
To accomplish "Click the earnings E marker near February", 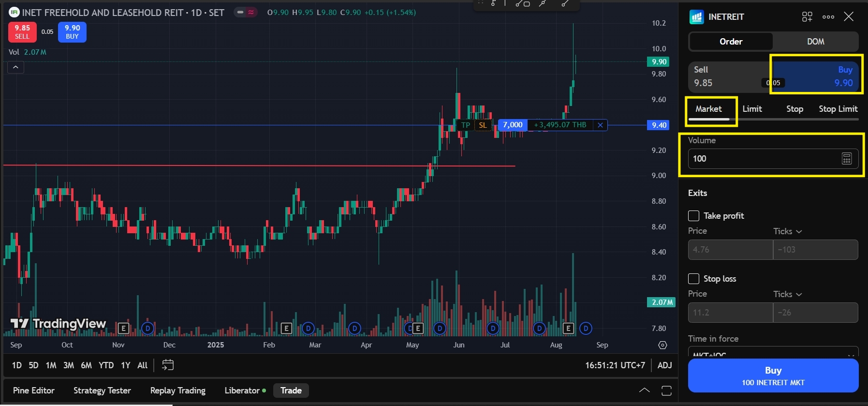I will click(x=286, y=329).
